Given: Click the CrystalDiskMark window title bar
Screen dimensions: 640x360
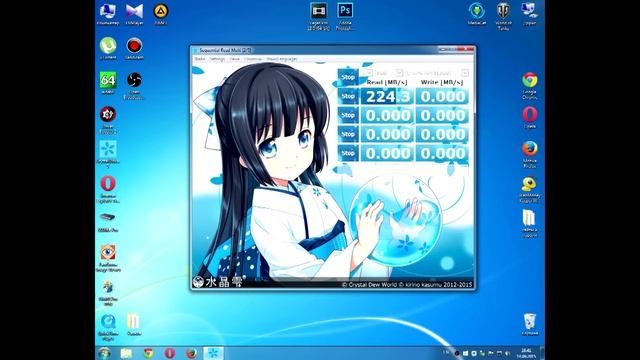Looking at the screenshot, I should [x=314, y=50].
